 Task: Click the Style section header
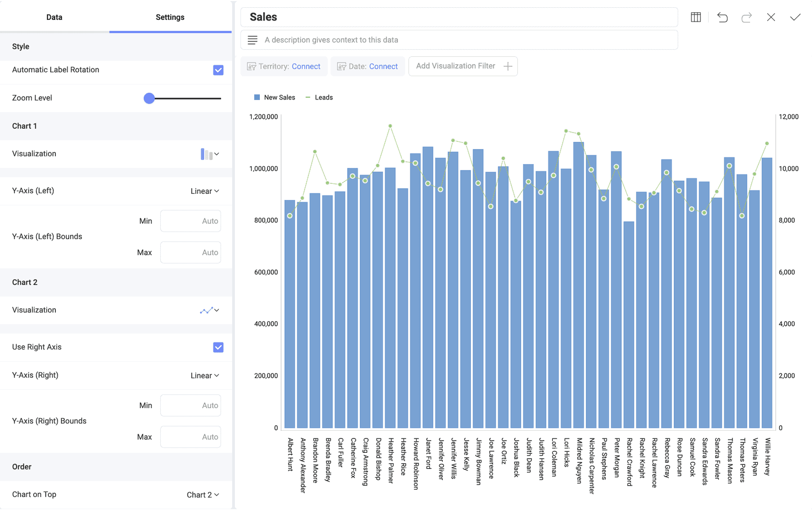pyautogui.click(x=116, y=46)
